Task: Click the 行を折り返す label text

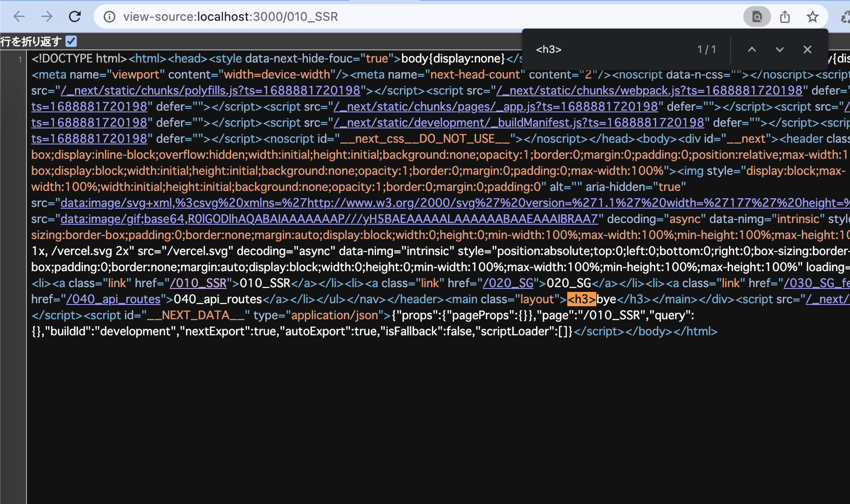Action: 31,41
